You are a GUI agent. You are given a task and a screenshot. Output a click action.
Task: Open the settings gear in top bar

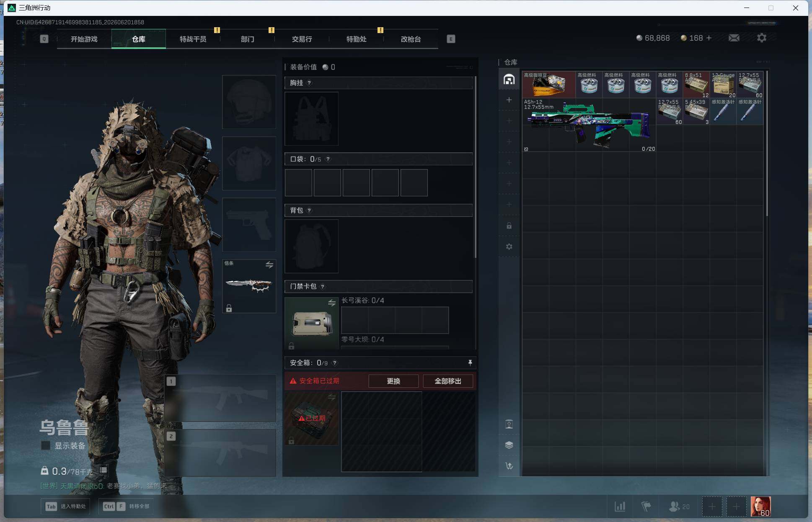point(762,38)
